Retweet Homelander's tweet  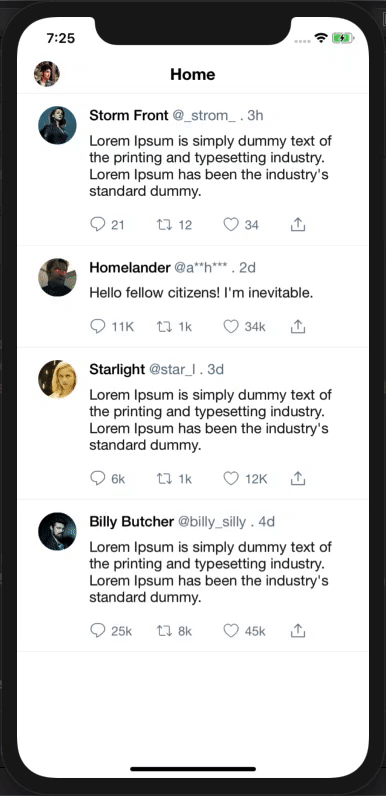click(x=164, y=326)
